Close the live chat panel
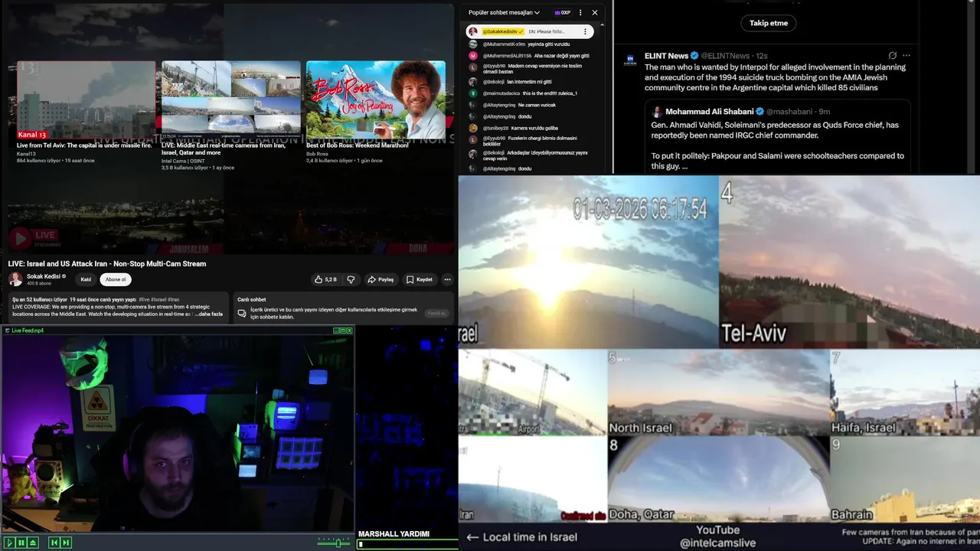 (595, 12)
